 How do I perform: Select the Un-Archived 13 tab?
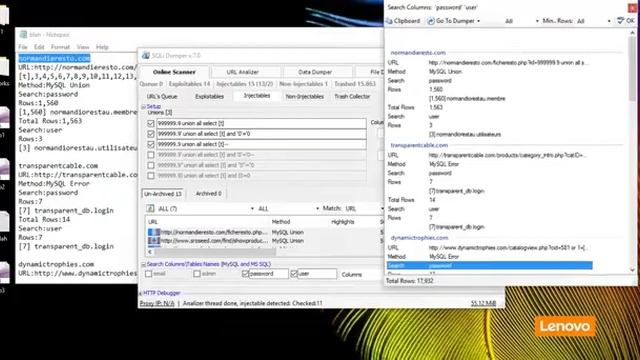point(163,193)
